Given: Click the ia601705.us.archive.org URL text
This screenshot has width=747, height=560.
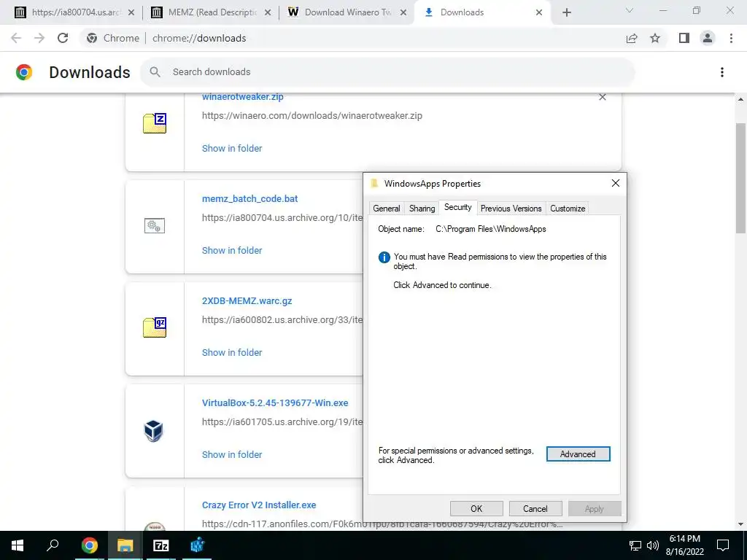Looking at the screenshot, I should (x=282, y=422).
